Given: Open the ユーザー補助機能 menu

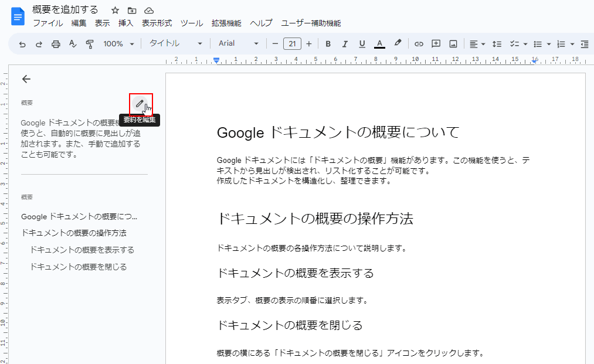Looking at the screenshot, I should (311, 23).
